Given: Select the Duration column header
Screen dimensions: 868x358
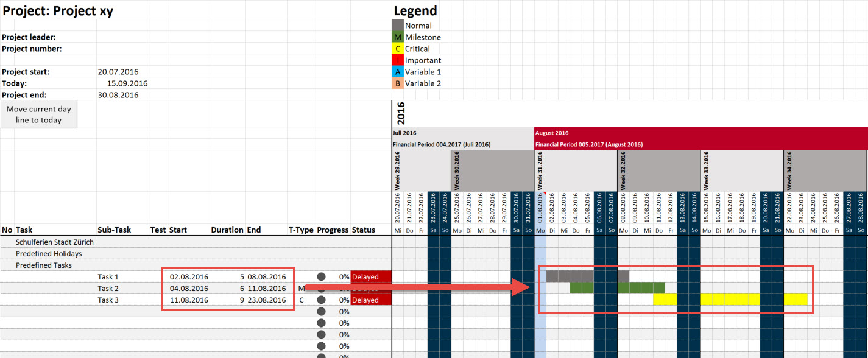Looking at the screenshot, I should point(227,230).
